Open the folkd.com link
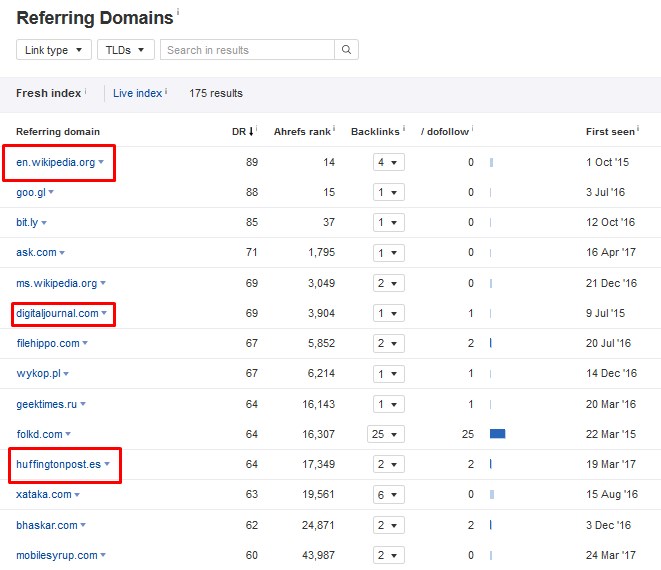 point(40,434)
